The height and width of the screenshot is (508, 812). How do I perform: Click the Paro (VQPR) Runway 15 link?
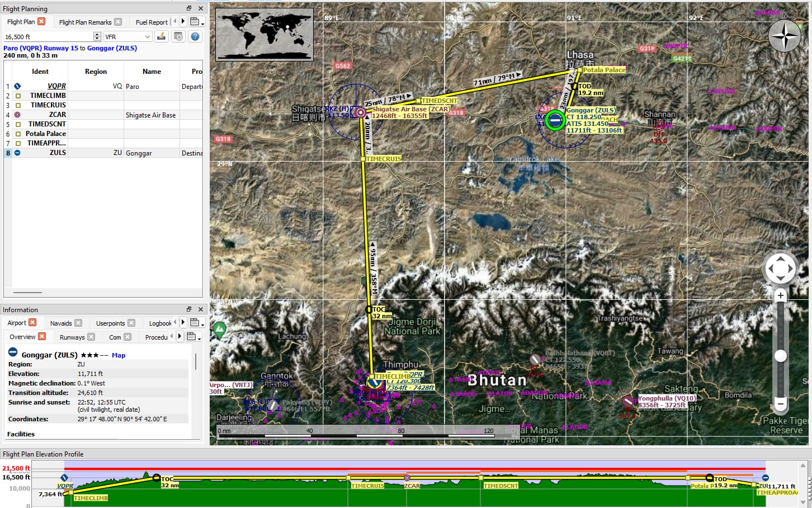[41, 48]
